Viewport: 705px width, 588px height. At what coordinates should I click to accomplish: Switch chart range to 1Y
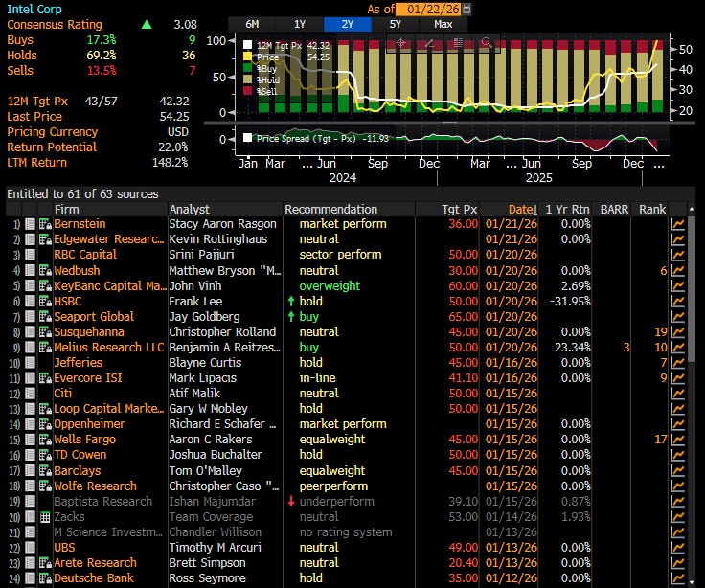300,24
